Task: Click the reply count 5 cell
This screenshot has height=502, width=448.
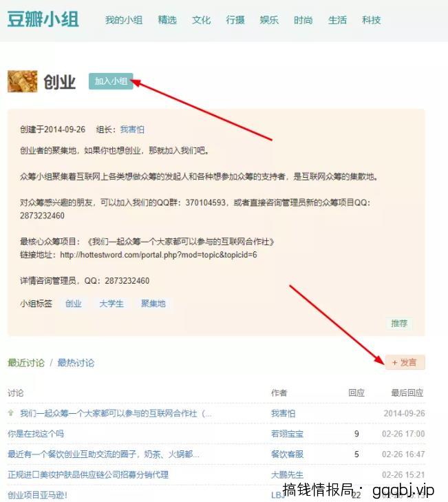Action: click(356, 454)
